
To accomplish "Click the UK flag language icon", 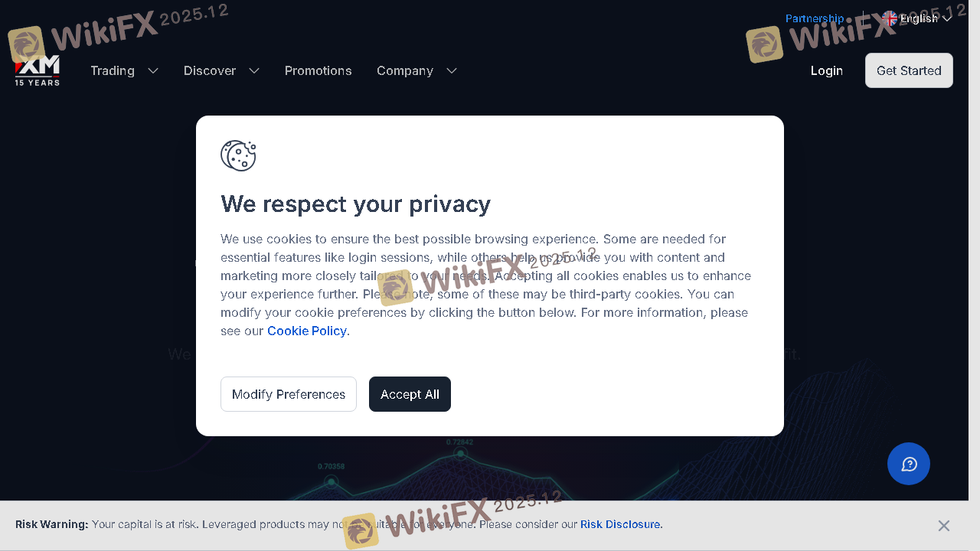I will [x=889, y=18].
